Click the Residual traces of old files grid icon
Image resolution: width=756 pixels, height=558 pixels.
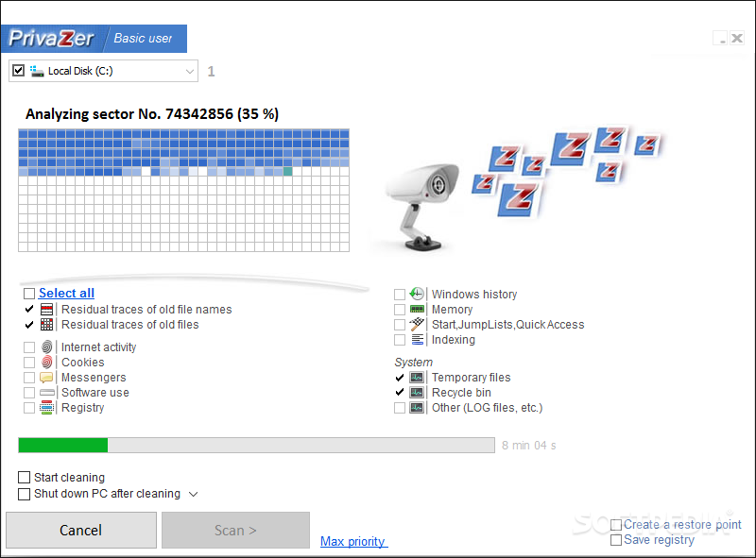[46, 324]
